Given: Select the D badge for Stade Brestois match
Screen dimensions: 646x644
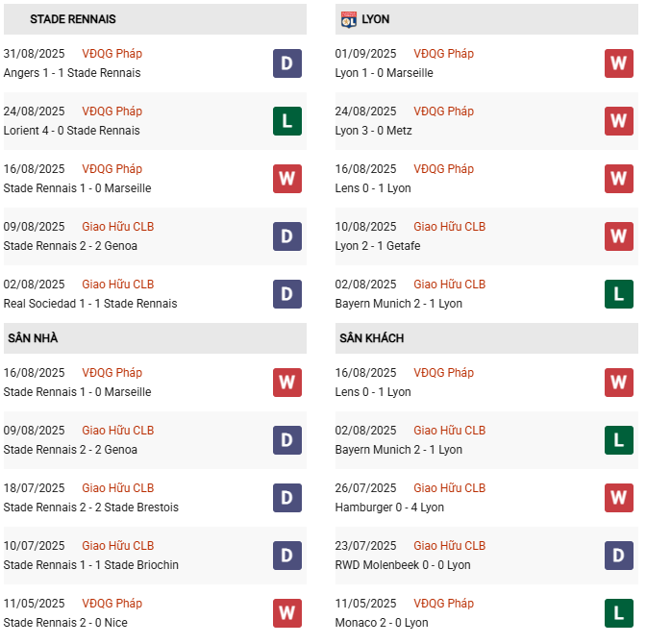Looking at the screenshot, I should pyautogui.click(x=286, y=498).
